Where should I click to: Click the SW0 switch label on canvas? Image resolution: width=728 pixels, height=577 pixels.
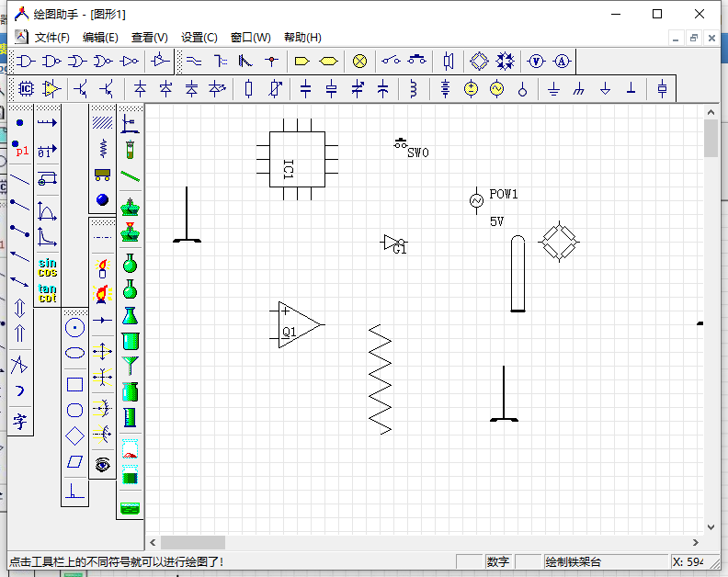(x=418, y=153)
